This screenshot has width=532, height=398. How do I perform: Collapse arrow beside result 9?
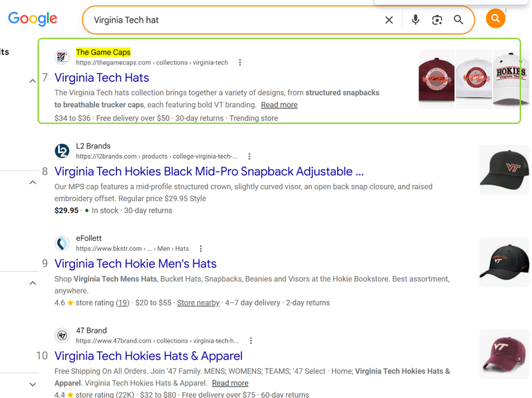tap(33, 283)
